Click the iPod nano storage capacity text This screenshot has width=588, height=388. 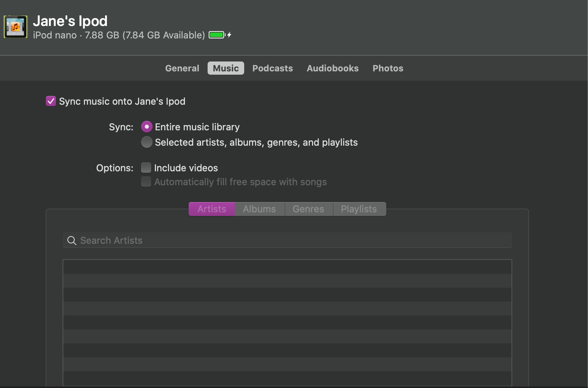[119, 35]
